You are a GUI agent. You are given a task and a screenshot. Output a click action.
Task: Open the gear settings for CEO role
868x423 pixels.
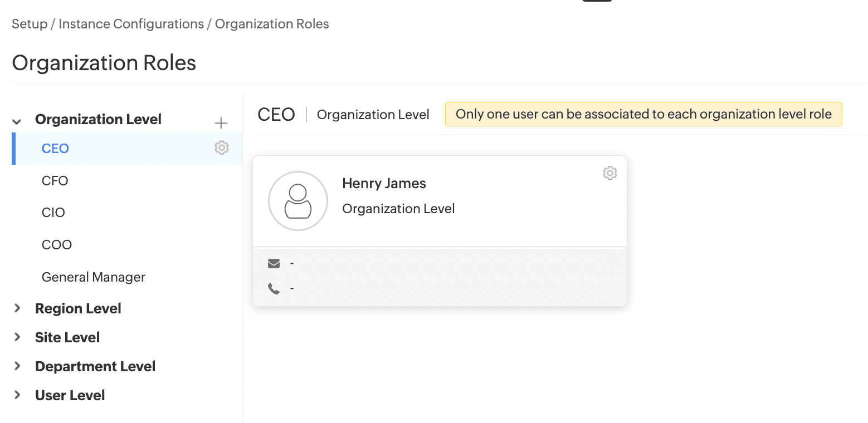click(x=222, y=148)
